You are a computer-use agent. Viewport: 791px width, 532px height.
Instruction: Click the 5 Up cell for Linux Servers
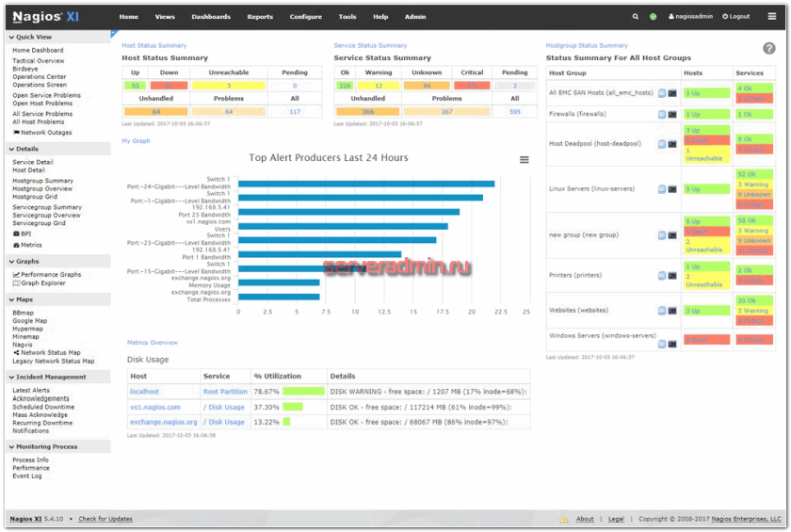pyautogui.click(x=707, y=189)
